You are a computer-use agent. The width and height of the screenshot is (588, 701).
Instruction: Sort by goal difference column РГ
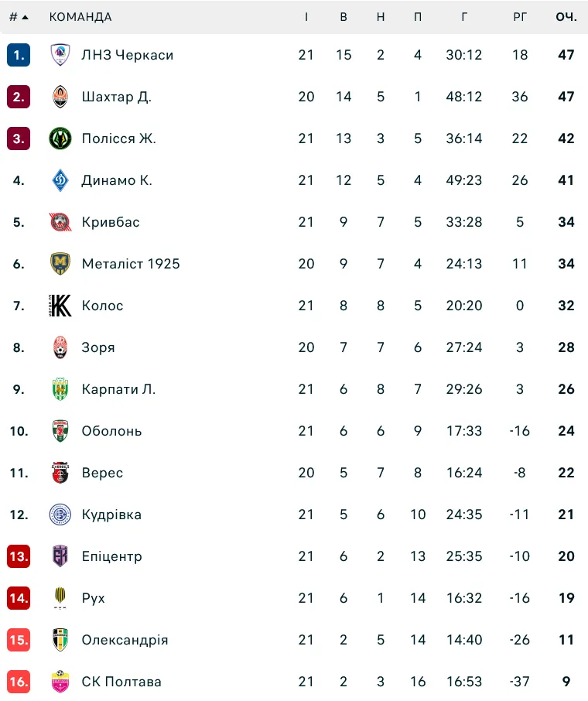pyautogui.click(x=519, y=16)
